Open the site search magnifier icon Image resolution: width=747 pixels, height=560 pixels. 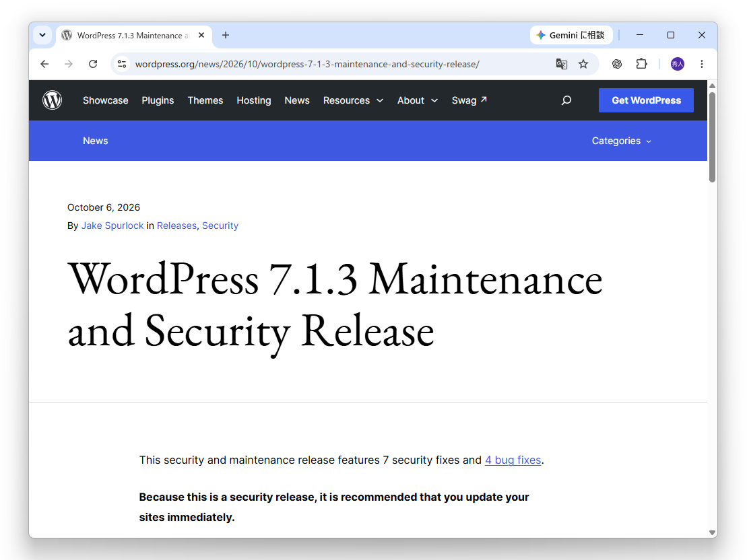point(566,100)
